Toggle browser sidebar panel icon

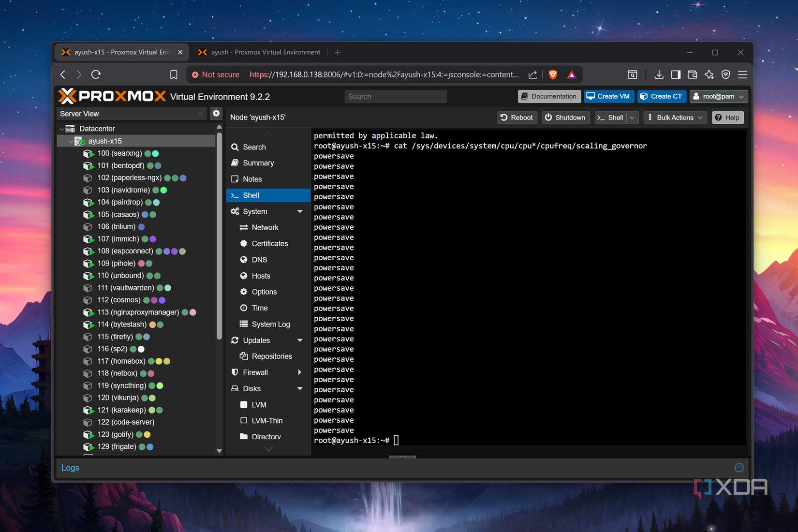pyautogui.click(x=676, y=74)
